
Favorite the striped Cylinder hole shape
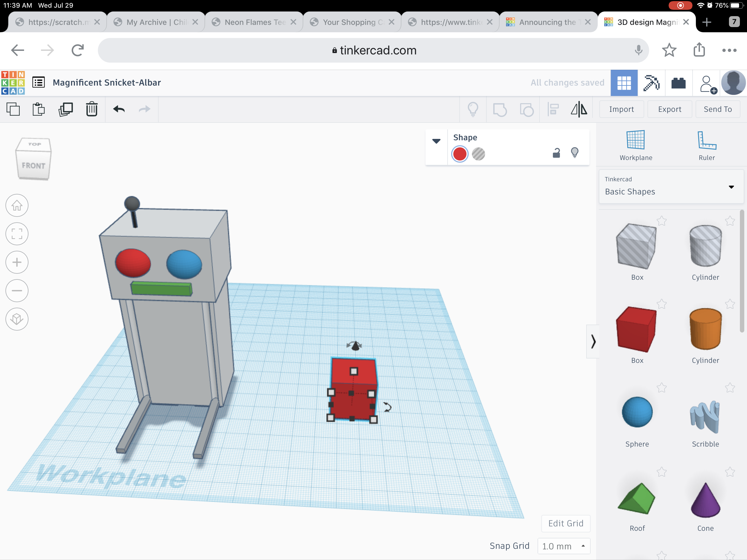tap(730, 221)
